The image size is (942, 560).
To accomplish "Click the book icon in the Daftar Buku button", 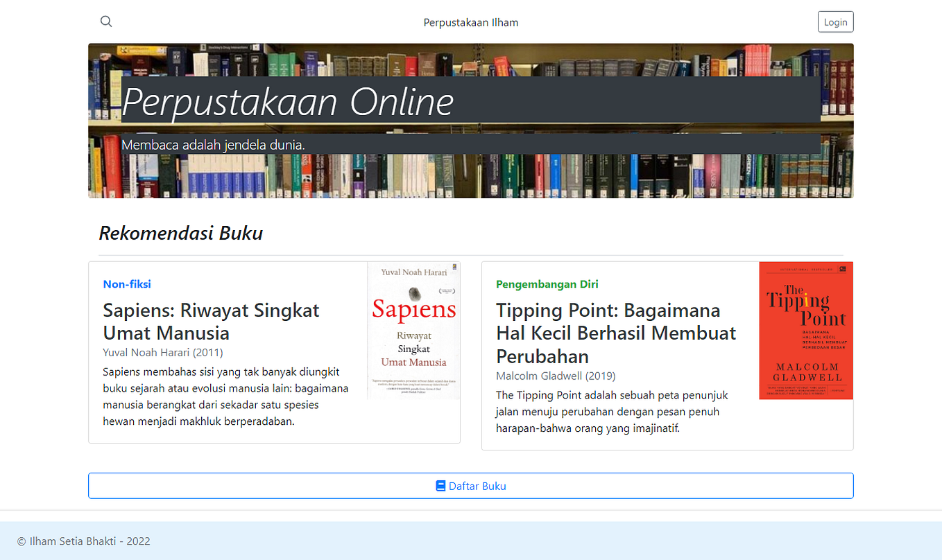I will click(440, 486).
